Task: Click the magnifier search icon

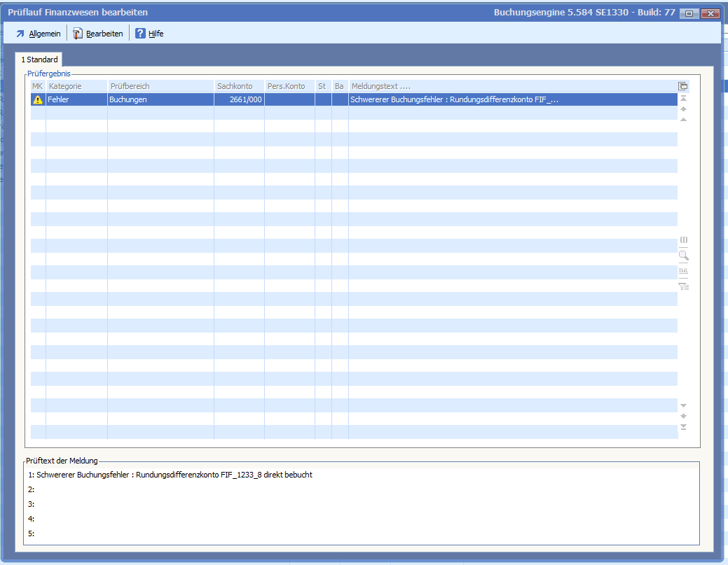Action: tap(683, 256)
